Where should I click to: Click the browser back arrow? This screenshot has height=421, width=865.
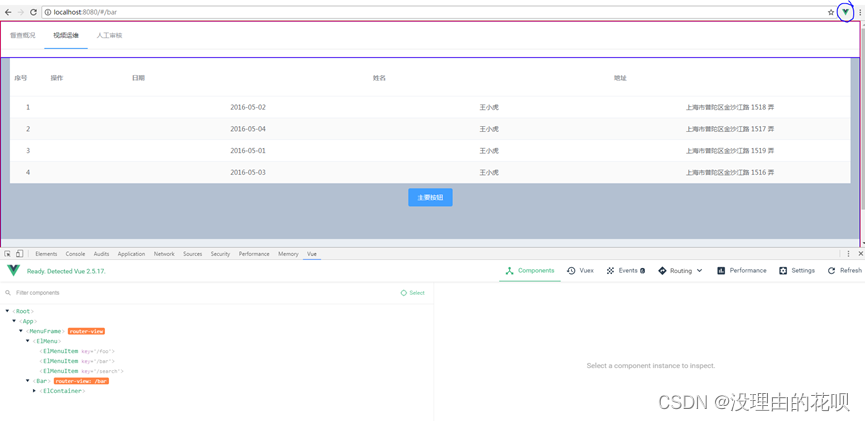point(8,12)
